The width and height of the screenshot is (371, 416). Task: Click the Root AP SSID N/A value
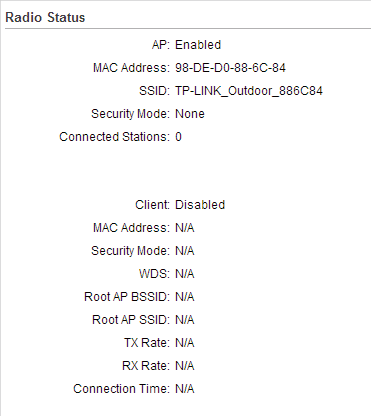point(185,320)
